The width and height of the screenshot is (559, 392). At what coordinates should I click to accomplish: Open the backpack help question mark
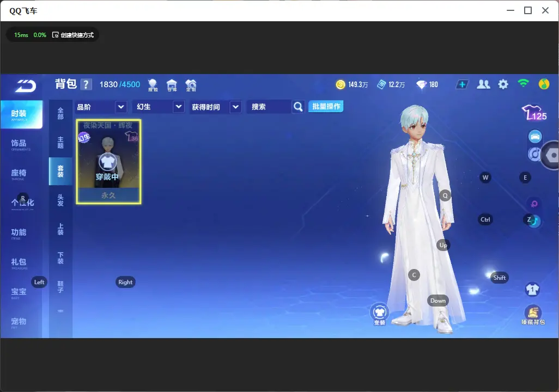click(86, 84)
